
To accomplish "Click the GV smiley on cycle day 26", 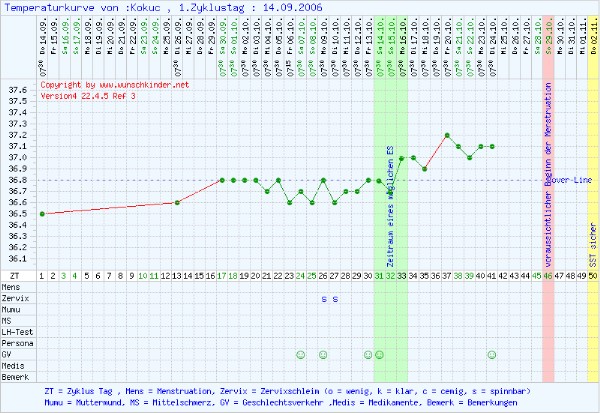I will click(x=323, y=354).
